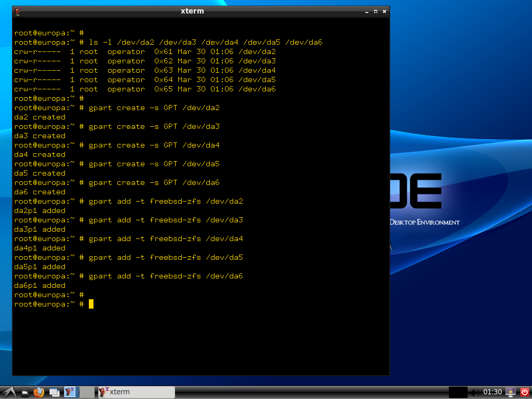Close the xterm window
Viewport: 532px width, 399px height.
pos(384,11)
